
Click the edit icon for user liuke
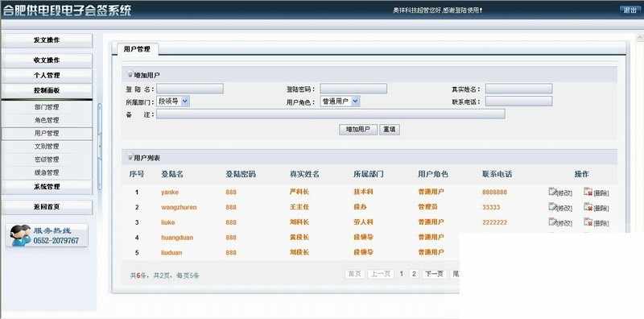552,222
